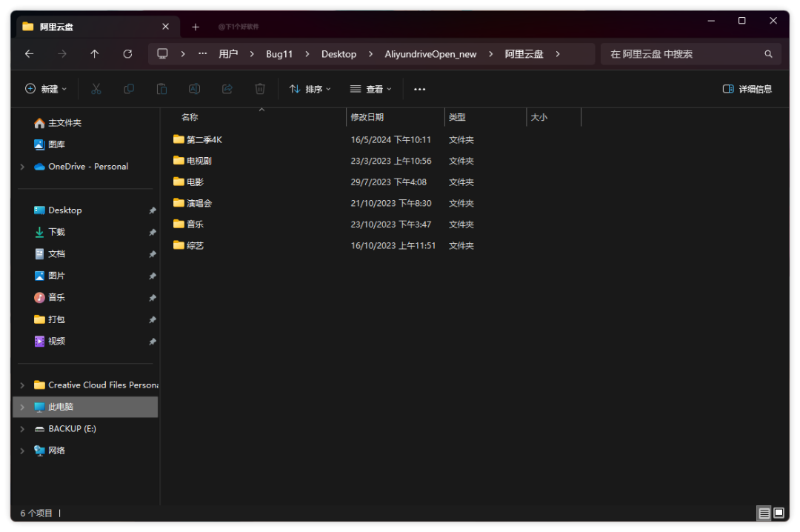This screenshot has width=800, height=532.
Task: Expand Creative Cloud Files tree node
Action: [22, 385]
